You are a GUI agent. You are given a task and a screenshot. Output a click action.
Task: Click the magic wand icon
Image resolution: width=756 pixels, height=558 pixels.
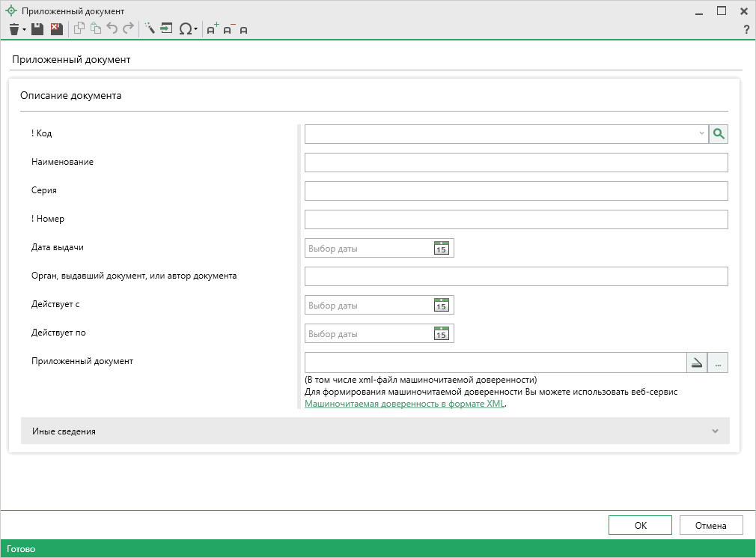tap(150, 28)
